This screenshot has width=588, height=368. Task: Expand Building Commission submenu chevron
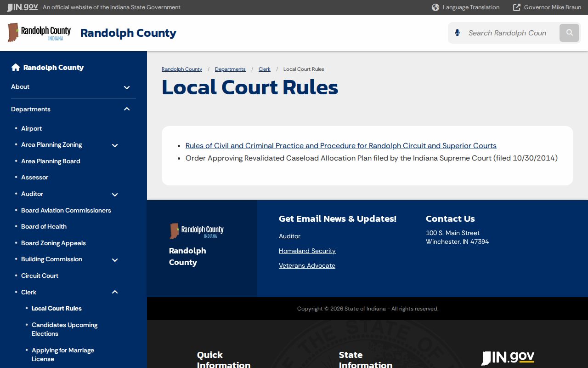point(115,260)
